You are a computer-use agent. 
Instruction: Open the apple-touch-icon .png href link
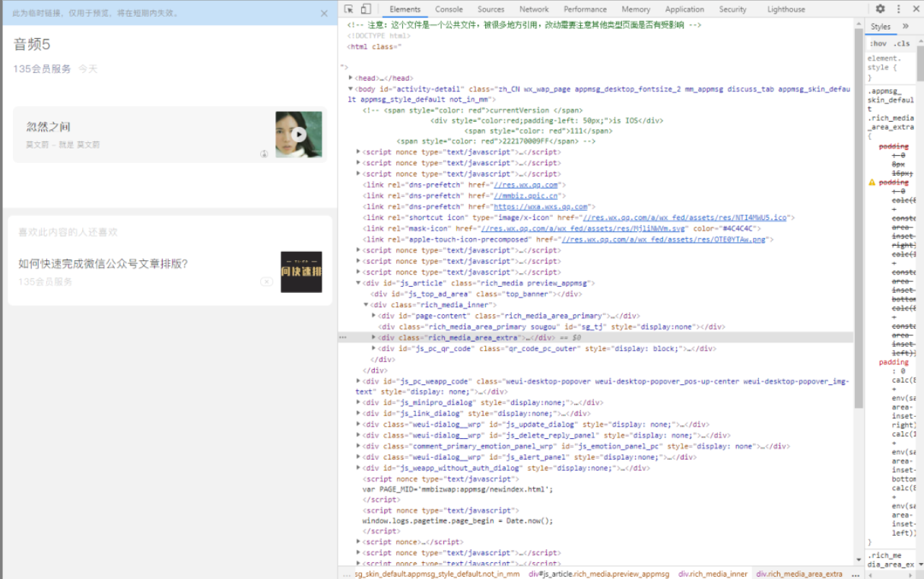pos(662,240)
